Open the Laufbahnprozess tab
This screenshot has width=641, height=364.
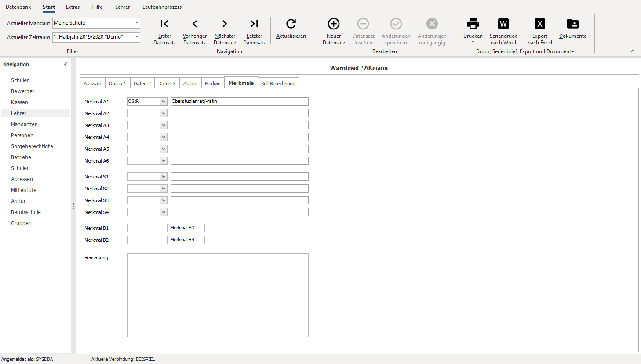tap(162, 7)
